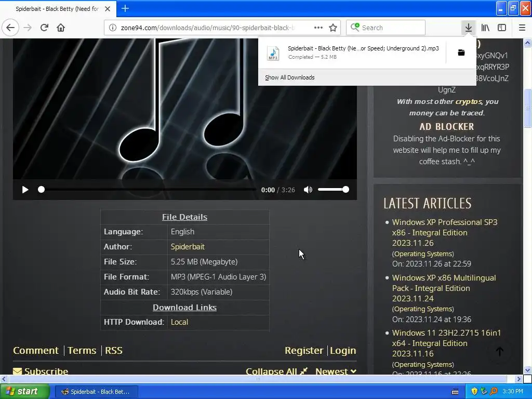Click horizontal scrollbar left arrow
This screenshot has width=532, height=399.
[x=4, y=379]
